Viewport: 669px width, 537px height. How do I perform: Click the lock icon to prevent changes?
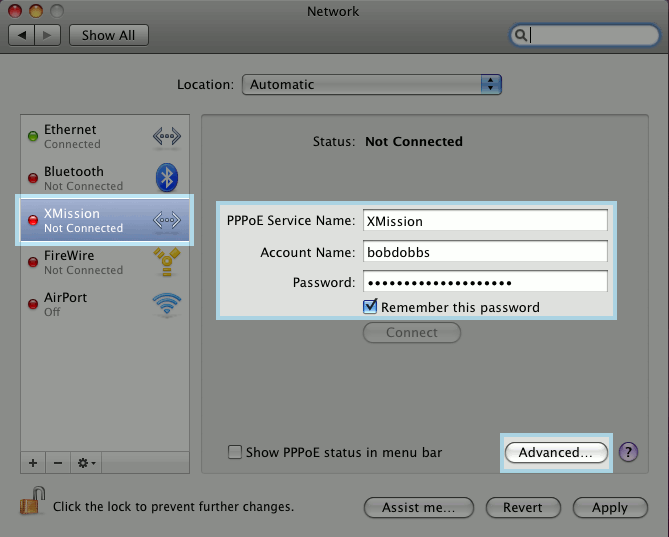[x=32, y=501]
